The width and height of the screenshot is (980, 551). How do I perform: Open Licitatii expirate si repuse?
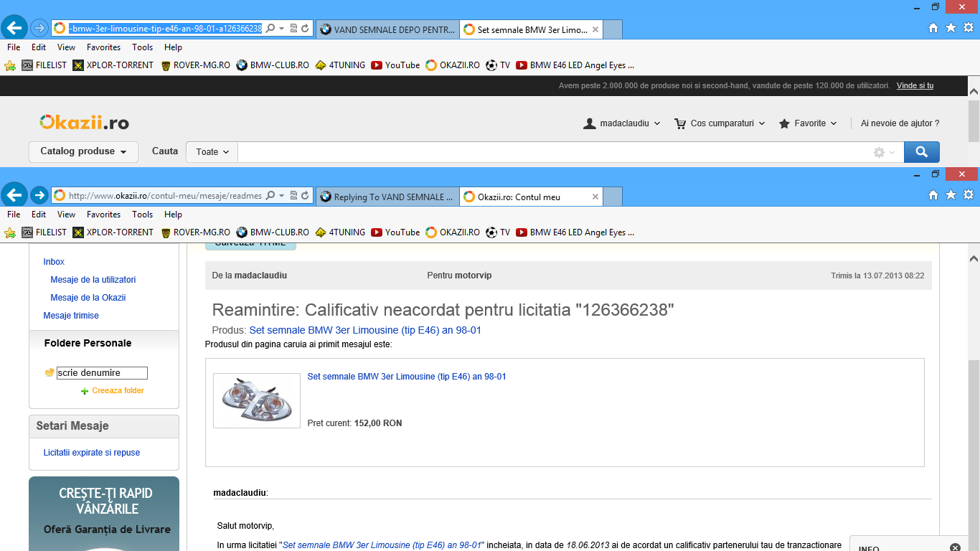92,453
